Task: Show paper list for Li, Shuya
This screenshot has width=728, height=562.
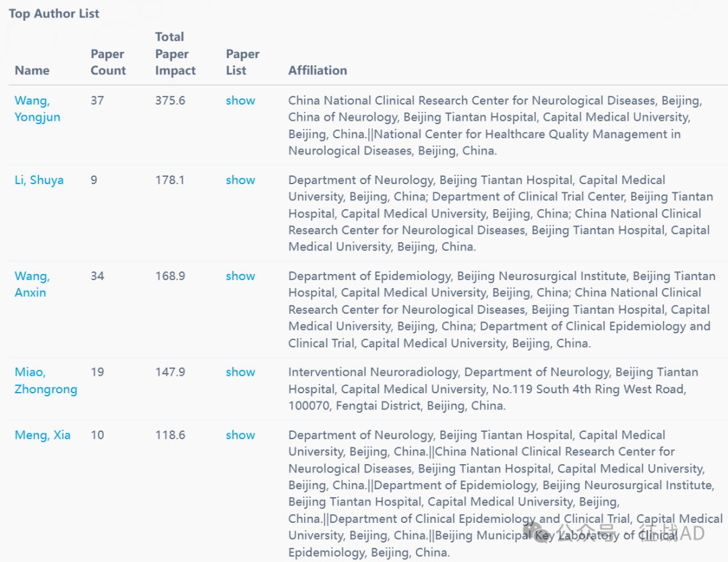Action: pyautogui.click(x=241, y=180)
